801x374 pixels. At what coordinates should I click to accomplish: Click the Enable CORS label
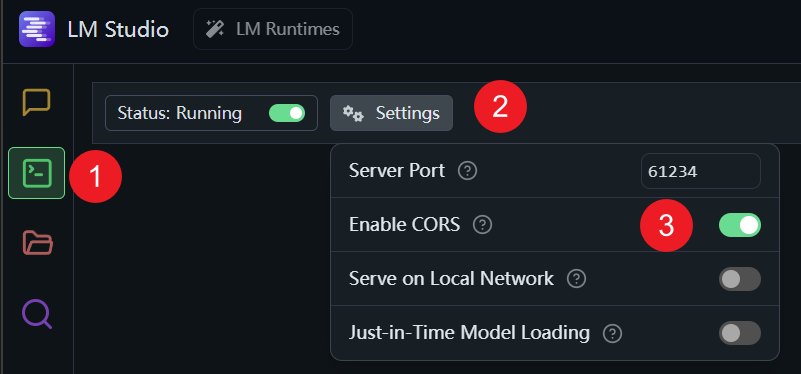point(405,224)
